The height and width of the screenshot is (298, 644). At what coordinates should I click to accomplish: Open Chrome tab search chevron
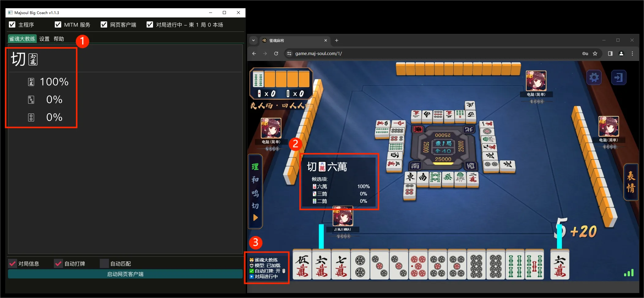pos(253,40)
